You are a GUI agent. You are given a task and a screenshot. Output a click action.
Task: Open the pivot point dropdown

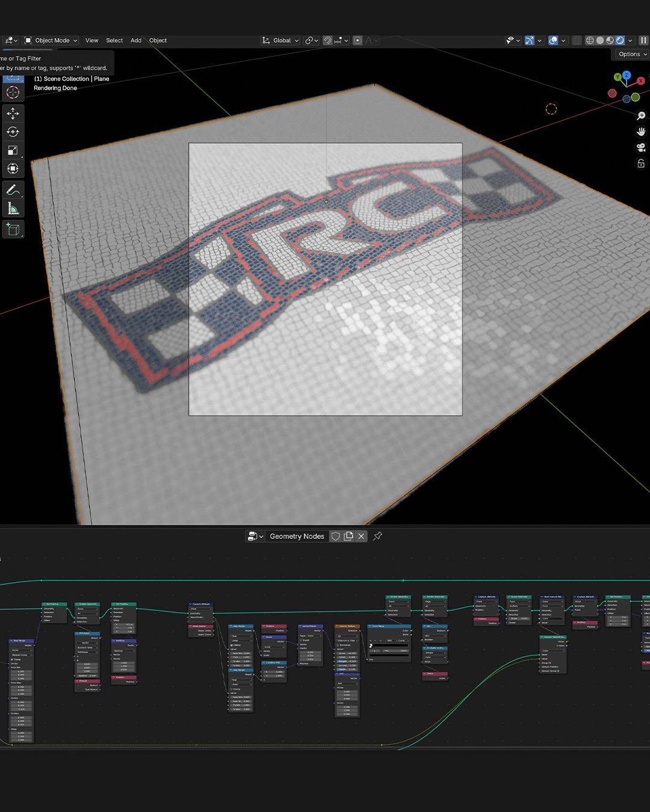click(x=312, y=40)
